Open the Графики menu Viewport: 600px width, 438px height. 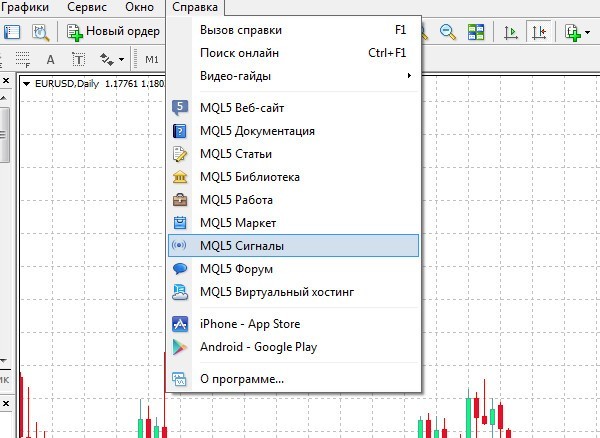pyautogui.click(x=24, y=7)
